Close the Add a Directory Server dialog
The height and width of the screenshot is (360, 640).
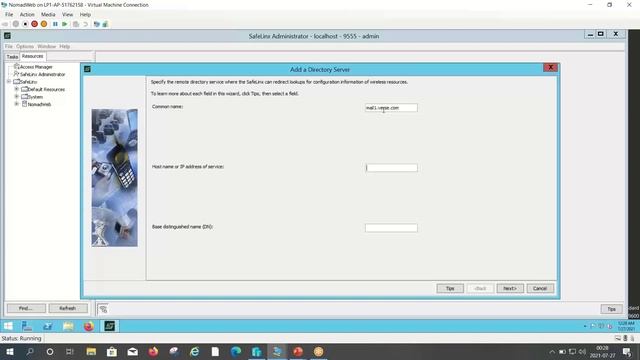click(550, 68)
